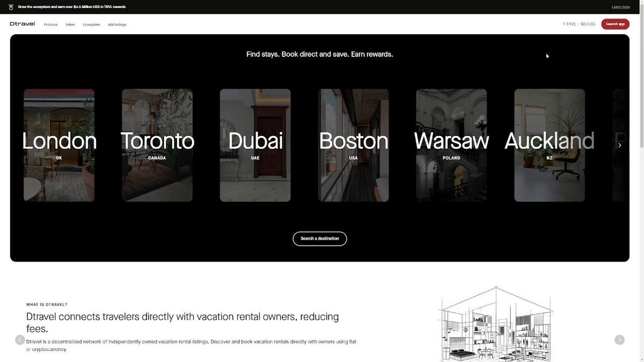Click the Launch app button
Screen dimensions: 644x362
pos(615,24)
